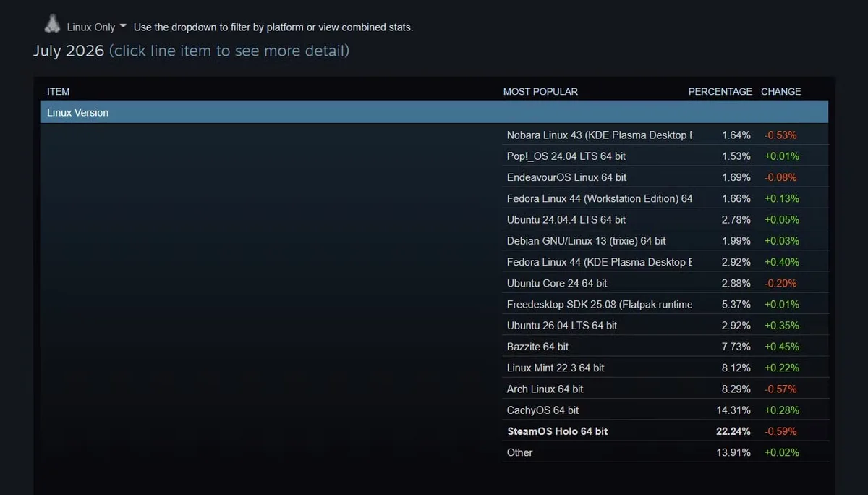Select the Linux Mint 22.3 row
The image size is (868, 495).
tap(665, 368)
